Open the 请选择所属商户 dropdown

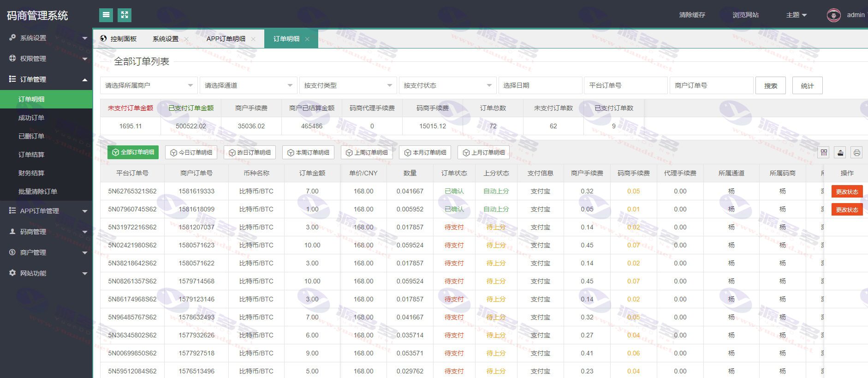coord(149,85)
